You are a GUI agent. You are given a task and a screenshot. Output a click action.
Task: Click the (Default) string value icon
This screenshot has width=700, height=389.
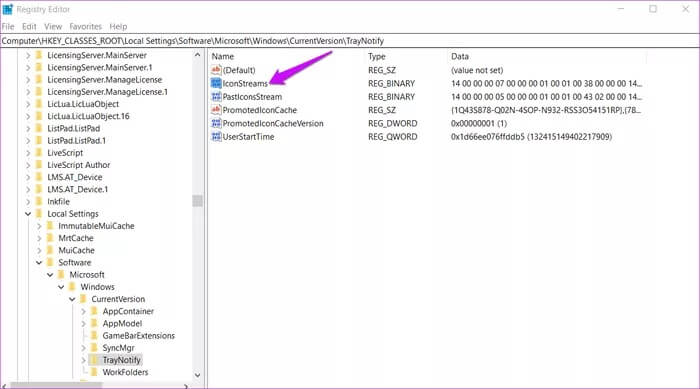(x=216, y=70)
